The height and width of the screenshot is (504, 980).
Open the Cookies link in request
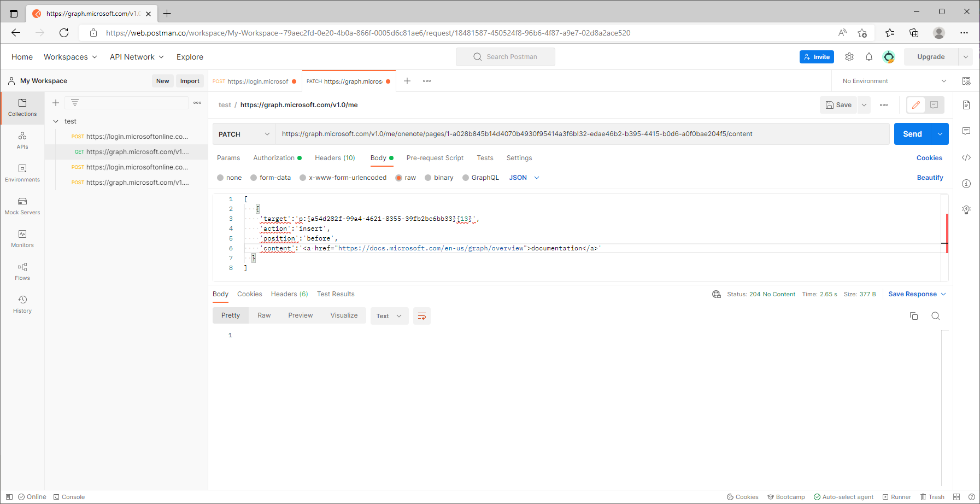tap(929, 158)
